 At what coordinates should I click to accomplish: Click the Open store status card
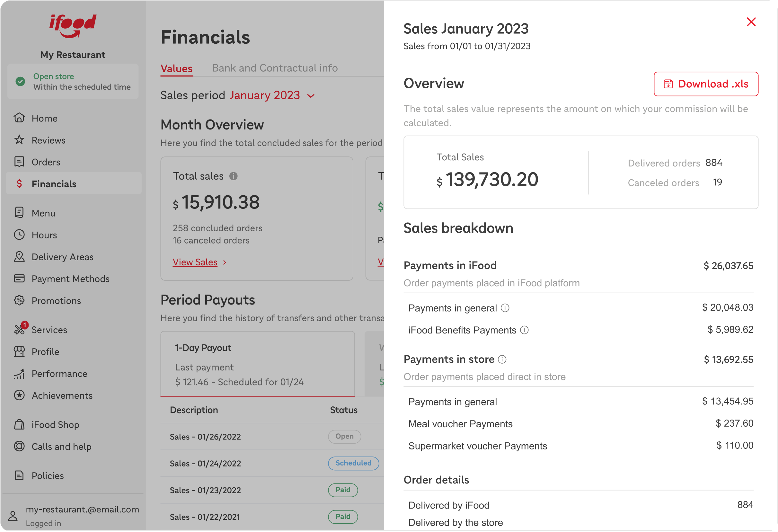point(73,82)
